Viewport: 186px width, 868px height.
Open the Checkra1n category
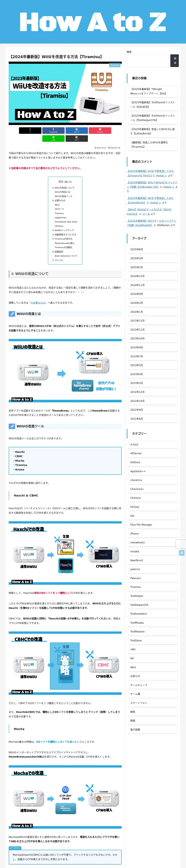pyautogui.click(x=153, y=489)
